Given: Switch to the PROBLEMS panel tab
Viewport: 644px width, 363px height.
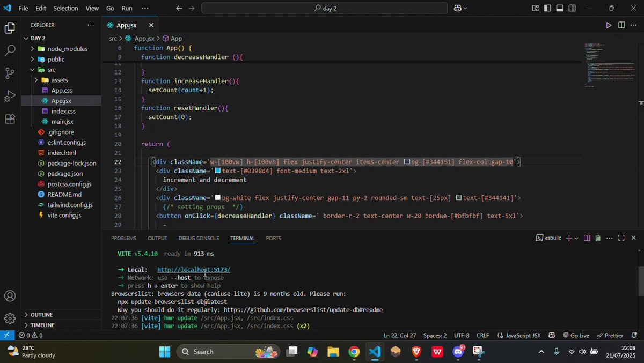Looking at the screenshot, I should [123, 238].
